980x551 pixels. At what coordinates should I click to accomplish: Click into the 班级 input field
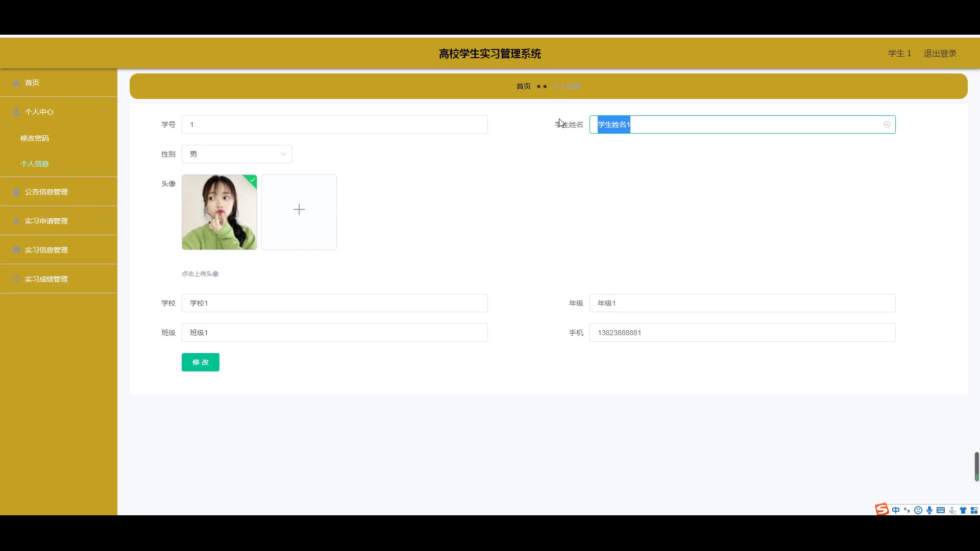(335, 333)
